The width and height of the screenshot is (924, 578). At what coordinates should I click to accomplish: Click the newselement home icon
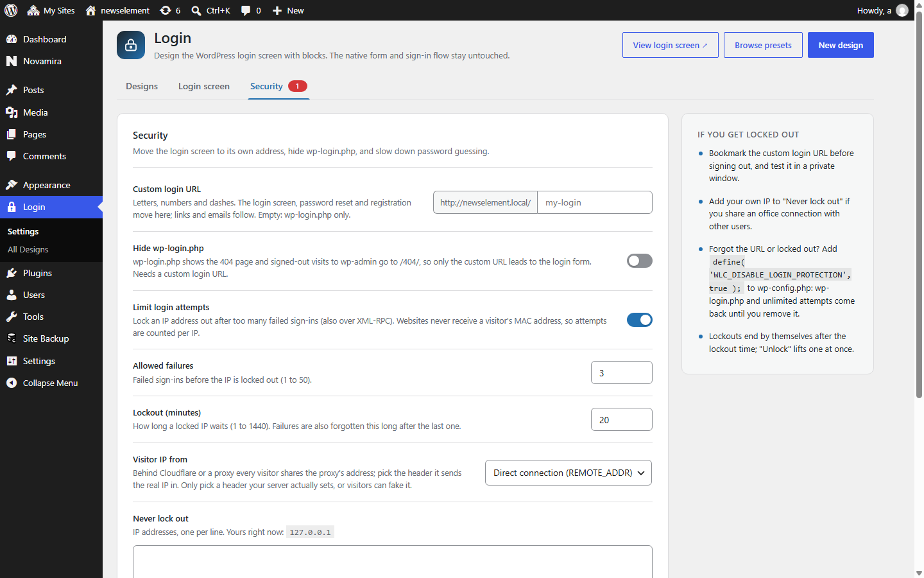click(90, 10)
